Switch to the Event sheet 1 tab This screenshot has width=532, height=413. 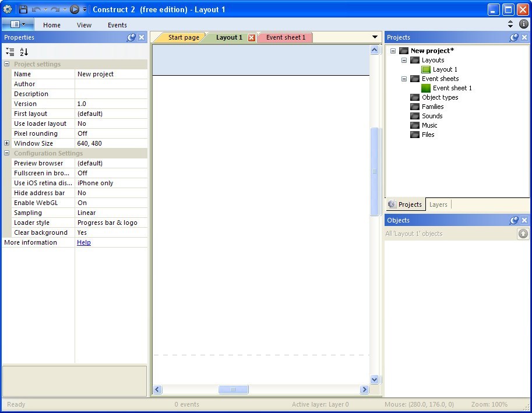(x=285, y=37)
